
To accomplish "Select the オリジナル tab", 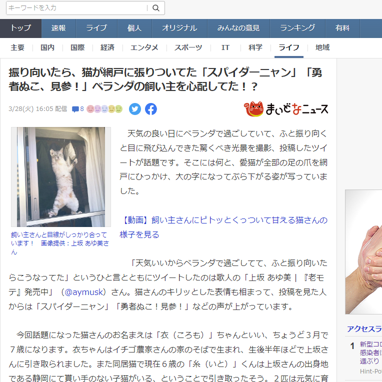I will pos(180,28).
